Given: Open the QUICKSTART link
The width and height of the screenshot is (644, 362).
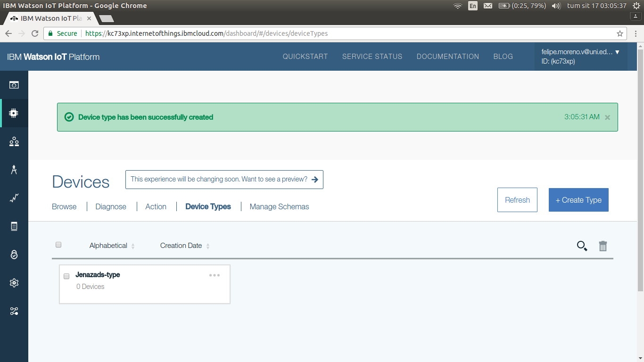Looking at the screenshot, I should [x=305, y=57].
